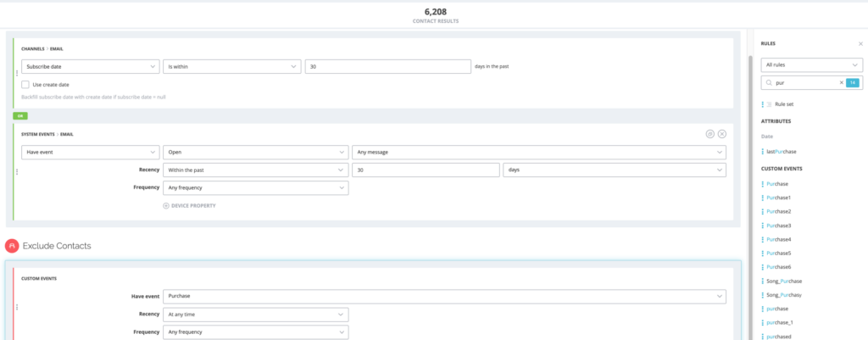Expand the All rules filter dropdown
Viewport: 868px width, 340px height.
click(812, 64)
